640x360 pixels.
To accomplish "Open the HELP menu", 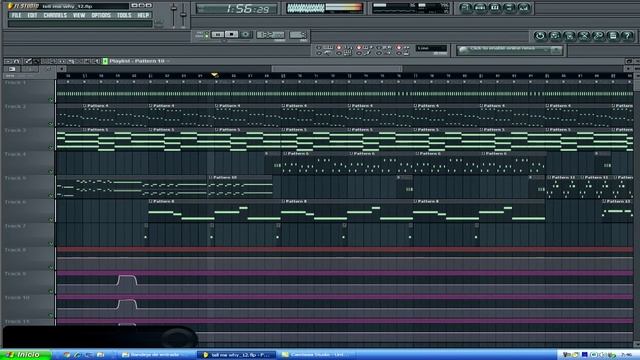I will (x=143, y=15).
